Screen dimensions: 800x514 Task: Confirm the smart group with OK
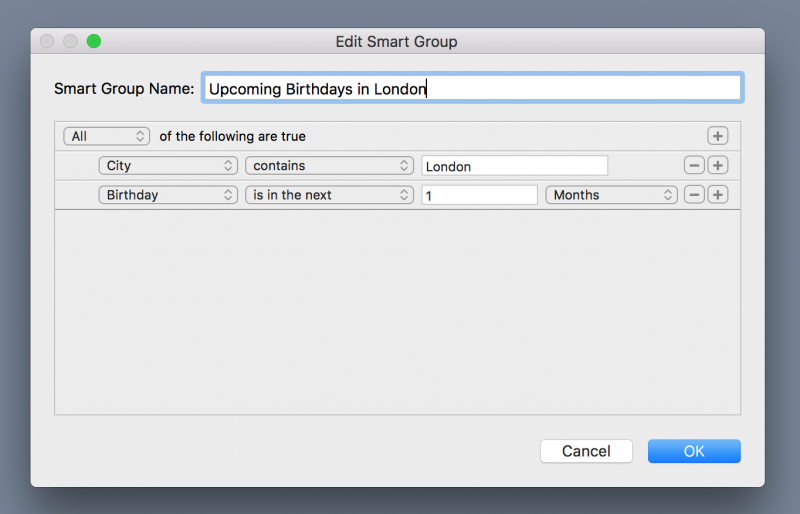[x=694, y=451]
